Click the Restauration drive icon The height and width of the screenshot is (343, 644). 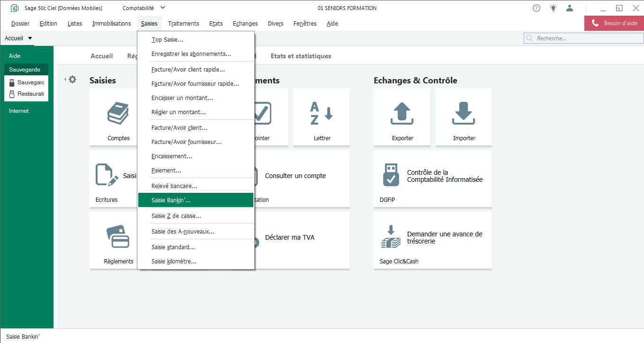tap(12, 94)
